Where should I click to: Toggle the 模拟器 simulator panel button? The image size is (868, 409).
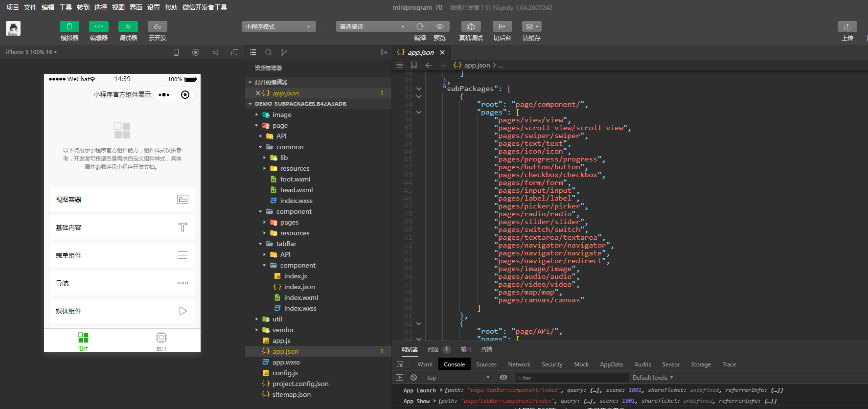[x=69, y=26]
